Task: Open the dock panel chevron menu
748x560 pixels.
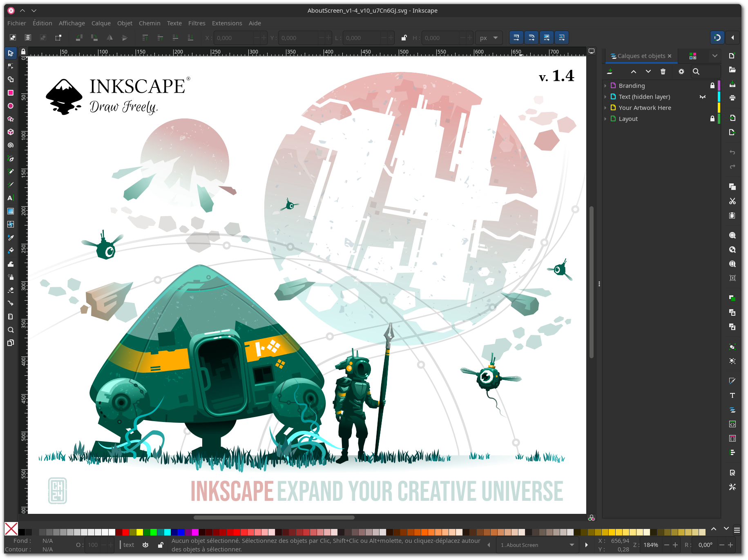Action: click(x=715, y=56)
